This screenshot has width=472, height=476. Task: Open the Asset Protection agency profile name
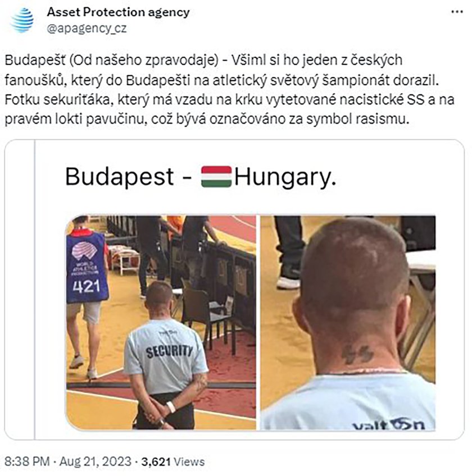[x=118, y=12]
